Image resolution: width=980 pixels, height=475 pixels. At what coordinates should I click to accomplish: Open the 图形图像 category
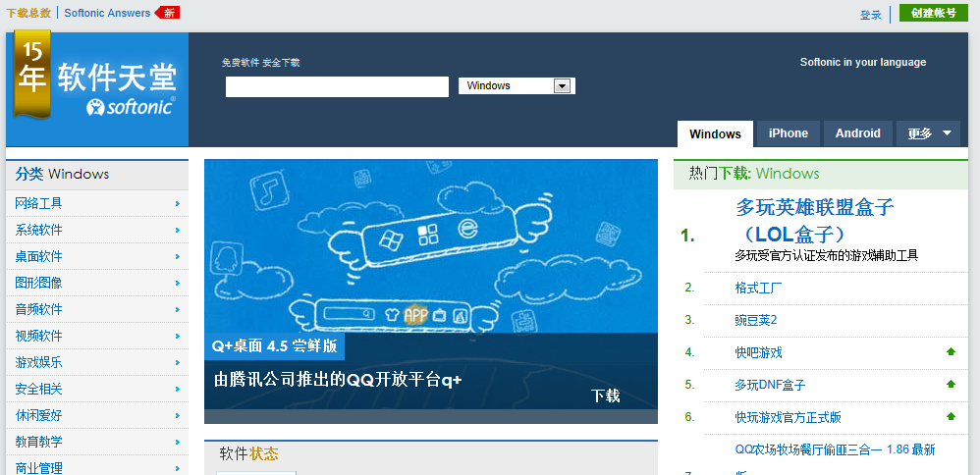click(x=38, y=283)
